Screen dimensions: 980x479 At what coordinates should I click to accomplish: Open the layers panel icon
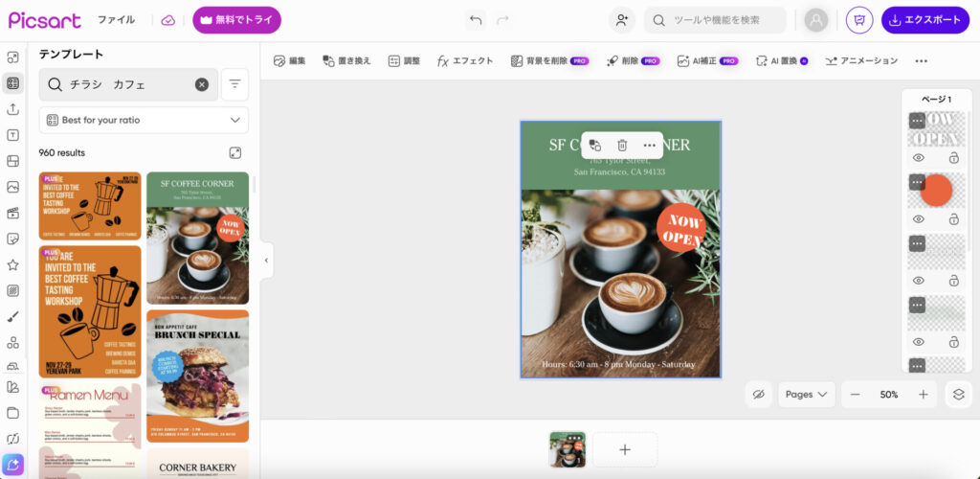(958, 395)
